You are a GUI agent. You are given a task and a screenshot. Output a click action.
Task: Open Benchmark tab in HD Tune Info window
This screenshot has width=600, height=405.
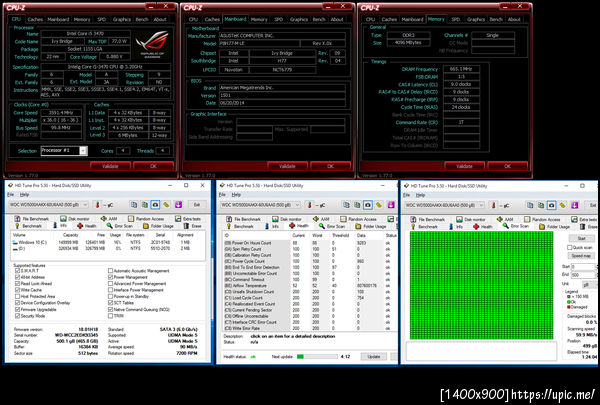(29, 226)
